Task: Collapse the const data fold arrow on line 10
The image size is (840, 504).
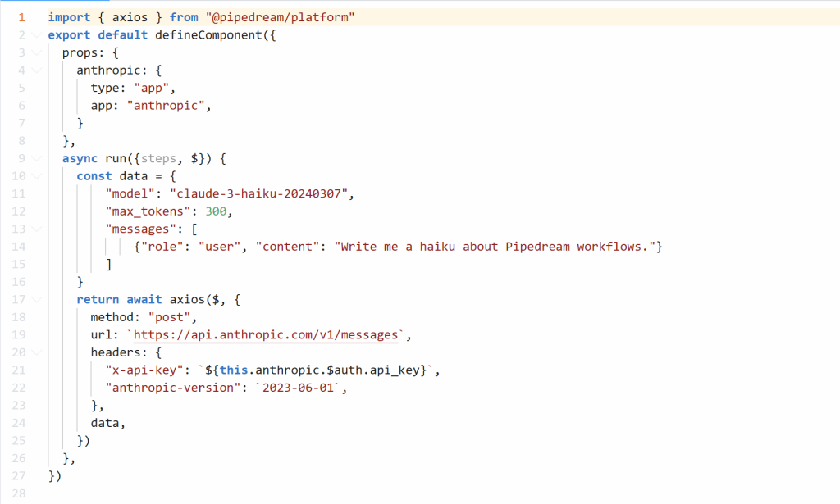Action: click(36, 176)
